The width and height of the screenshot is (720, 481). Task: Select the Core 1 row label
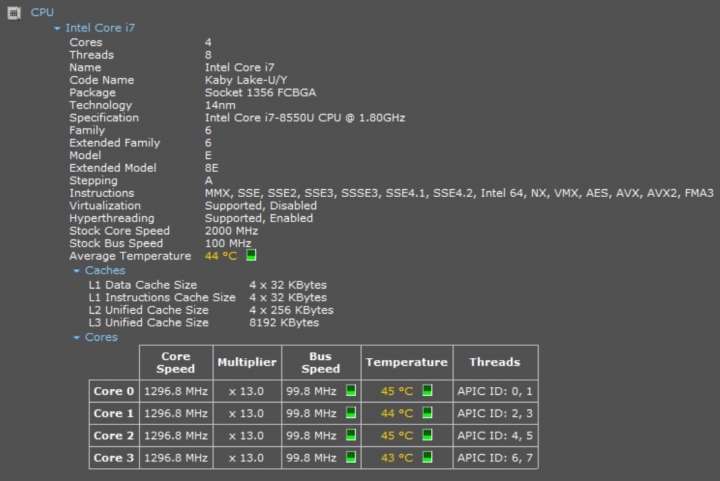point(114,413)
